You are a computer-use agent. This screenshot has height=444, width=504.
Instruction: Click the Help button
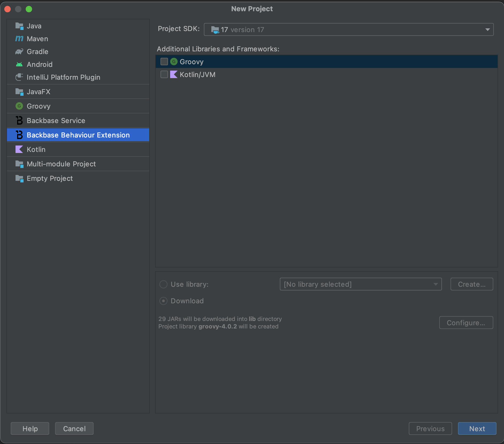tap(30, 428)
